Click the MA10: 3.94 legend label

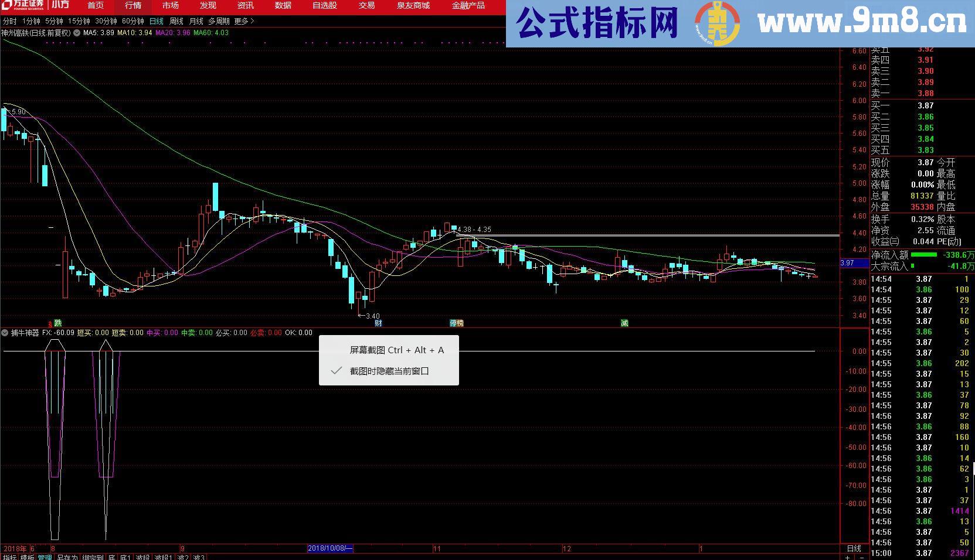(135, 33)
